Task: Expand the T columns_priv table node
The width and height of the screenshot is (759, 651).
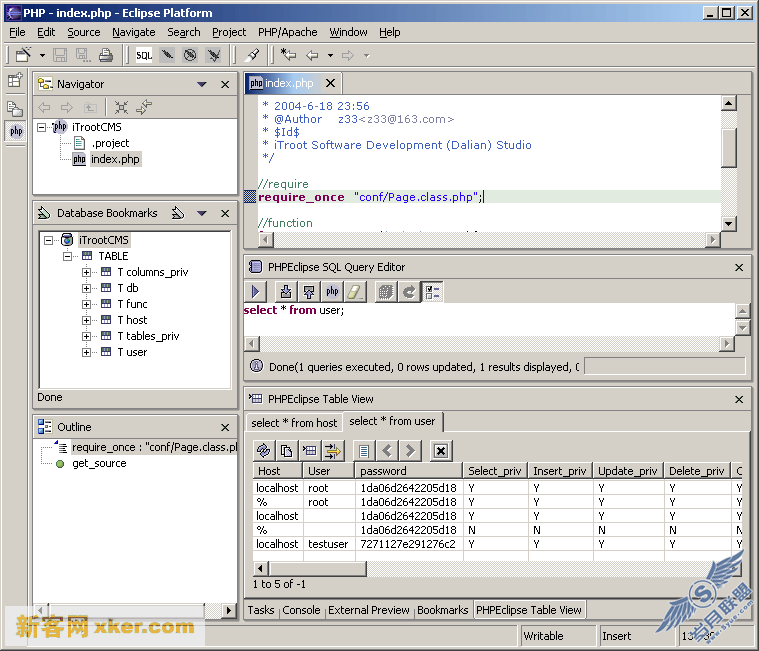Action: [86, 272]
